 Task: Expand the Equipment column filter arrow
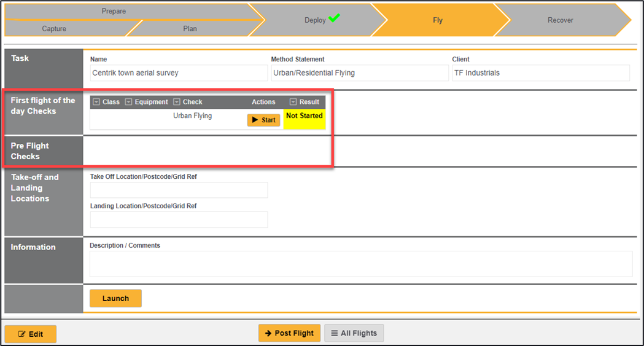[x=128, y=102]
